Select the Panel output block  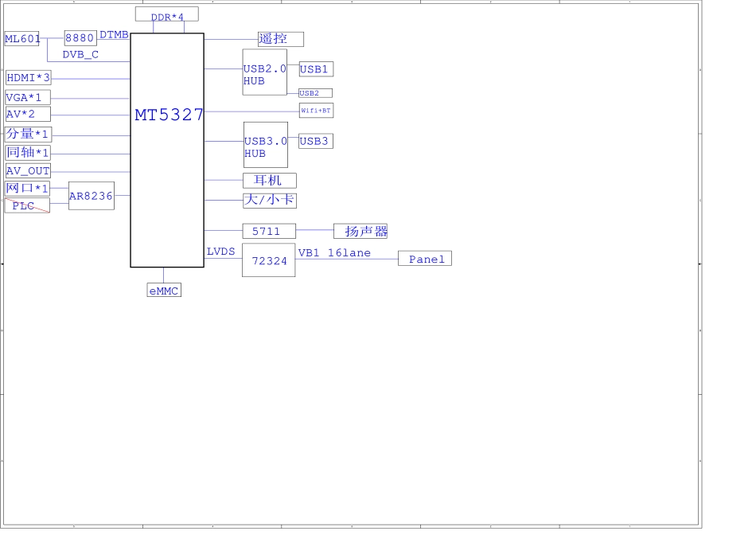[x=425, y=259]
